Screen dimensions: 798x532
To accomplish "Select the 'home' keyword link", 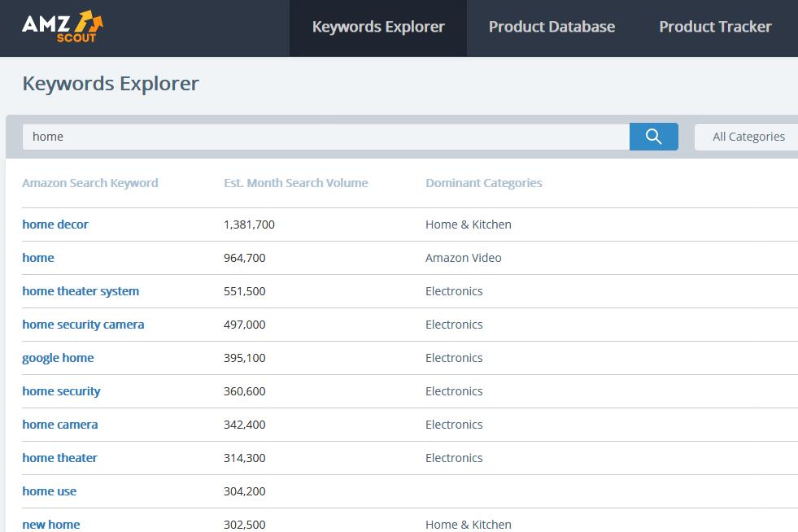I will click(38, 258).
